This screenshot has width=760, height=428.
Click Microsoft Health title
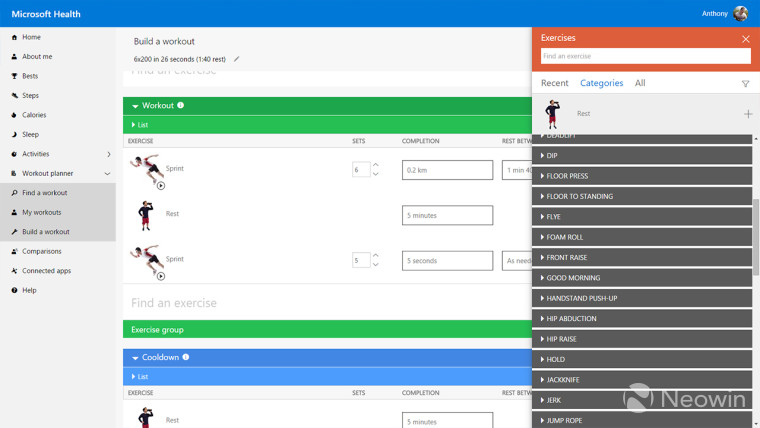pyautogui.click(x=46, y=14)
